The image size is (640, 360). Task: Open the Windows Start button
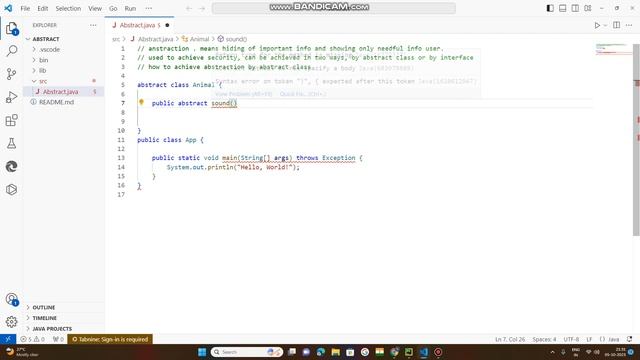click(x=202, y=352)
